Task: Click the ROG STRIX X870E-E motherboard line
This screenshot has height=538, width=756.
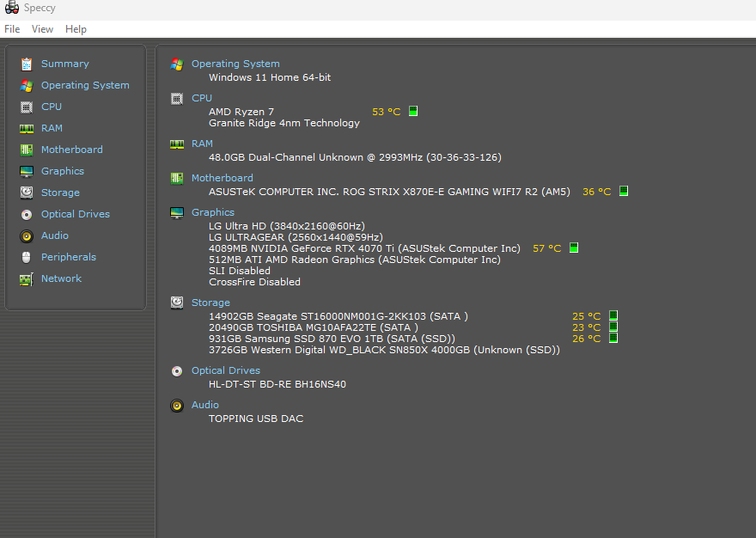Action: click(389, 192)
